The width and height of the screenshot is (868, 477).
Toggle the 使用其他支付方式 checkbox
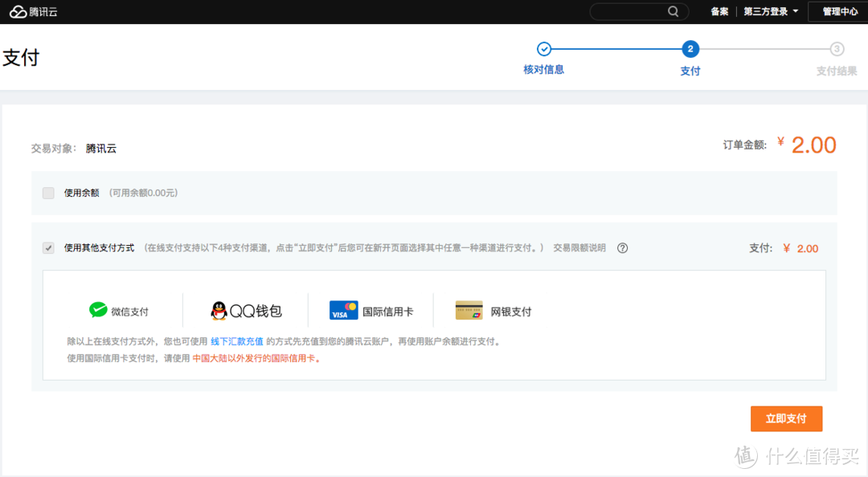tap(49, 247)
